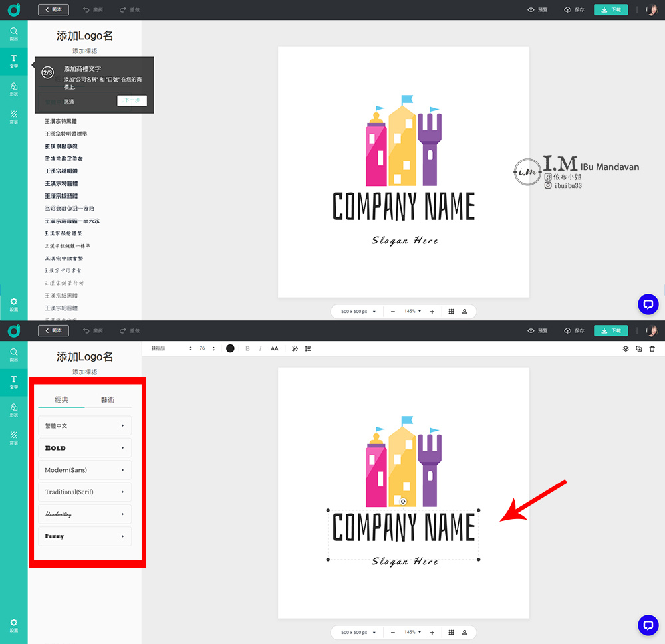Screen dimensions: 665x644
Task: Click the trash delete icon in lower editor
Action: click(x=652, y=348)
